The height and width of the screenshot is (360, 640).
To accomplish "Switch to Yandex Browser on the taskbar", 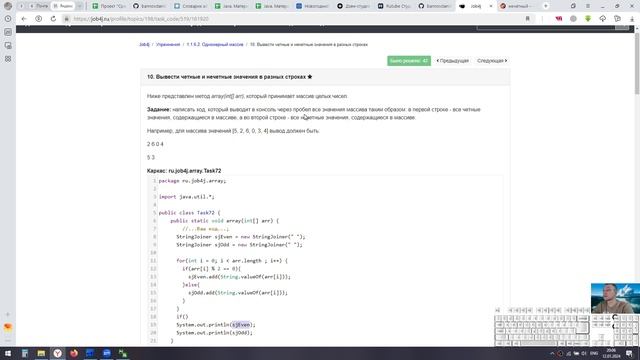I will (58, 353).
